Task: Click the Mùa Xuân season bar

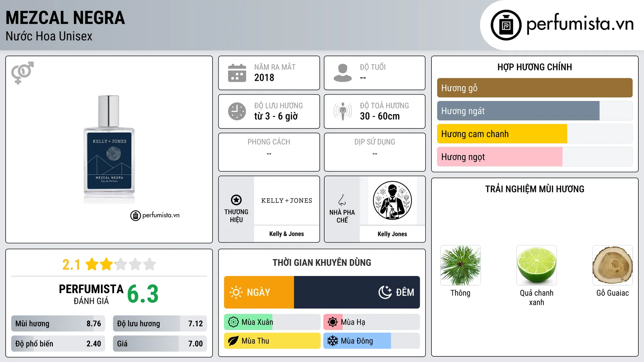Action: click(272, 322)
